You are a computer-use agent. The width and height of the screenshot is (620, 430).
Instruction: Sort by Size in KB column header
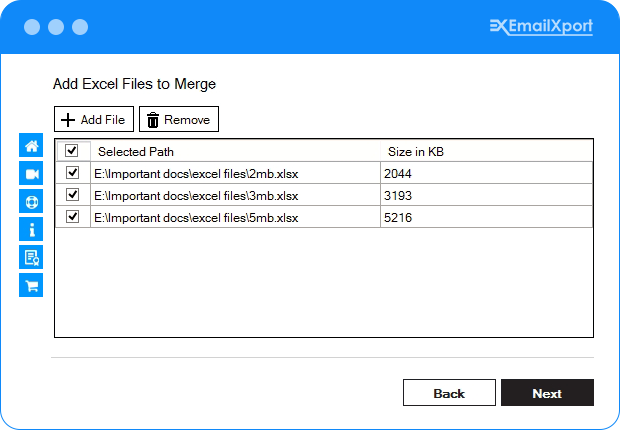[x=486, y=152]
